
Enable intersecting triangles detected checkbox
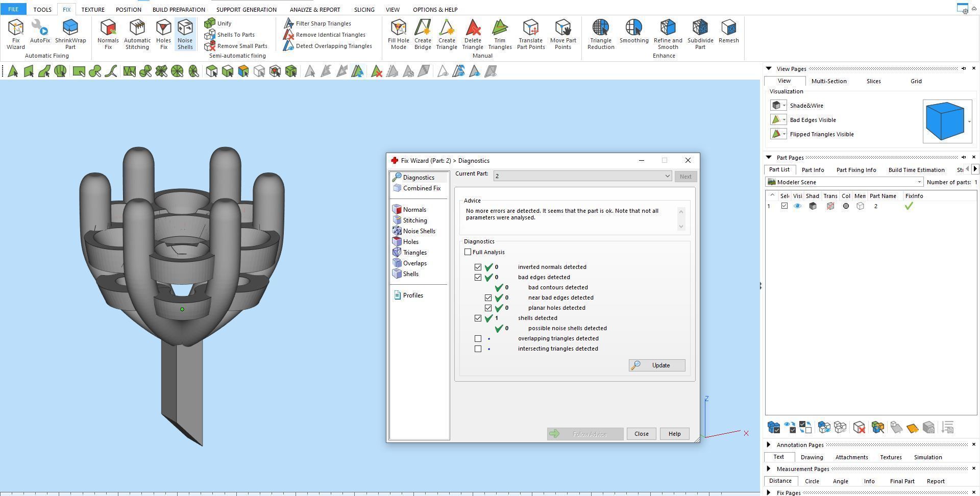[x=478, y=349]
